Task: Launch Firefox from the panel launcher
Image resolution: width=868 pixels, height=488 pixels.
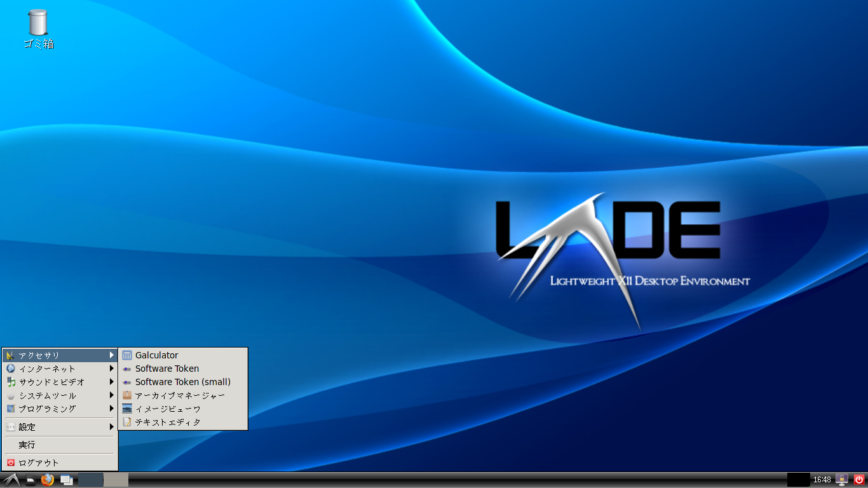Action: click(48, 480)
